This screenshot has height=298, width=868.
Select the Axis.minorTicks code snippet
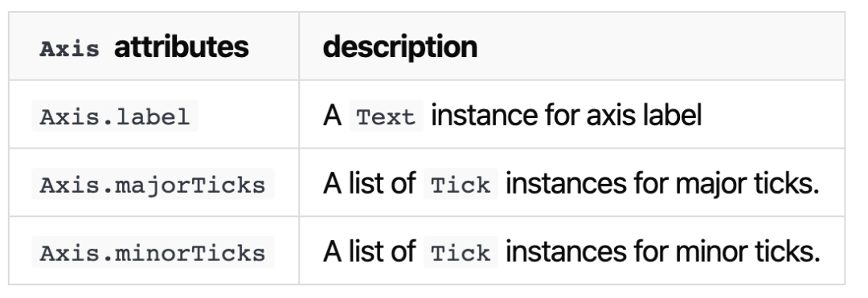153,253
